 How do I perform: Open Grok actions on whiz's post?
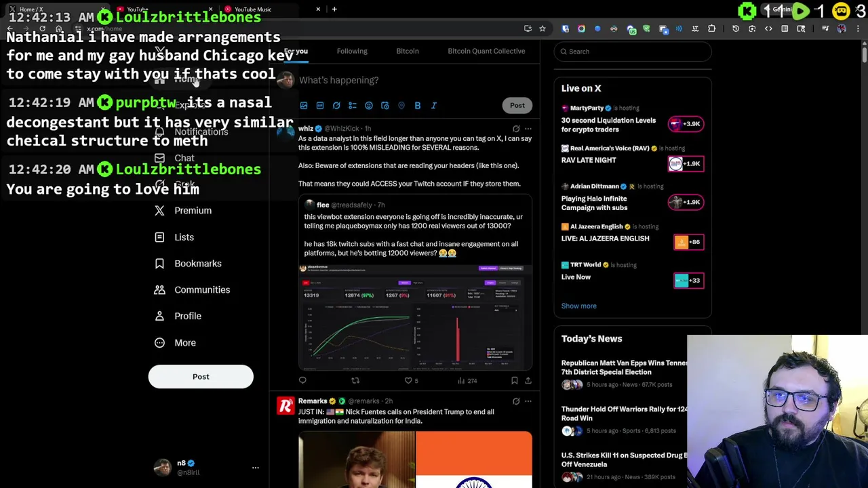tap(516, 129)
